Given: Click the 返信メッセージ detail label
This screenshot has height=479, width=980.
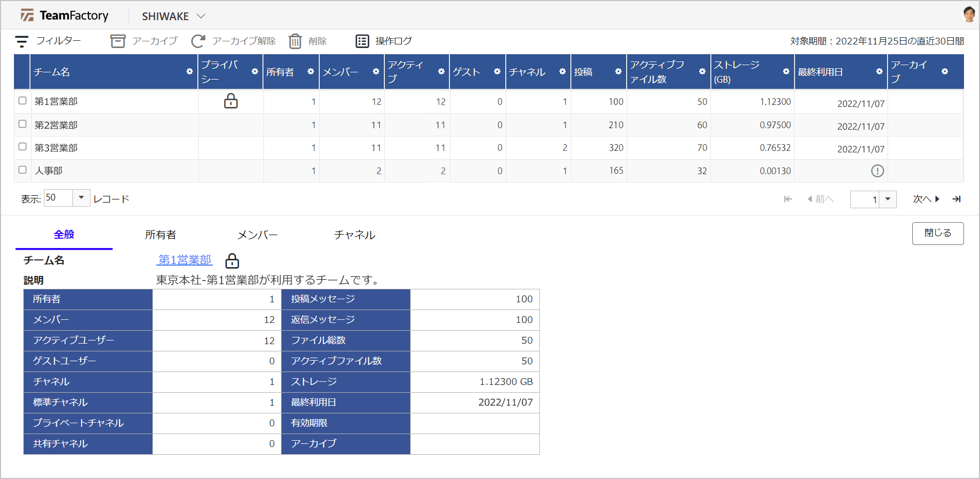Looking at the screenshot, I should point(323,320).
